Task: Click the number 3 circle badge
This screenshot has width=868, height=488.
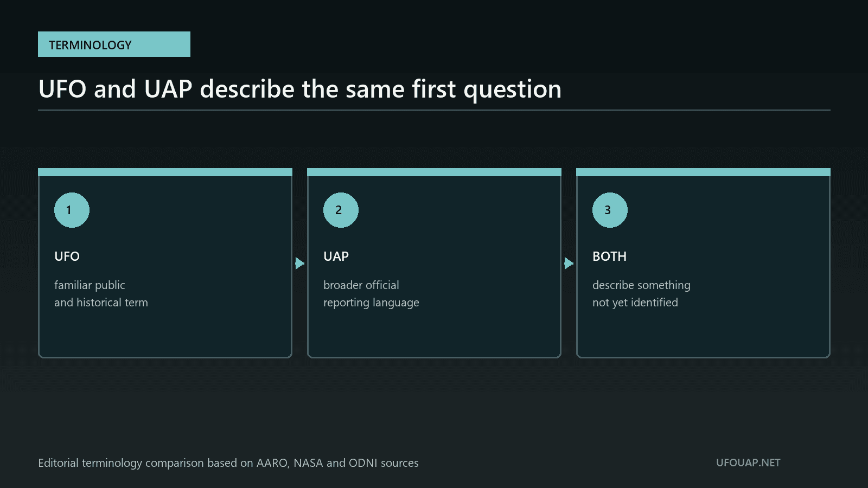Action: 610,210
